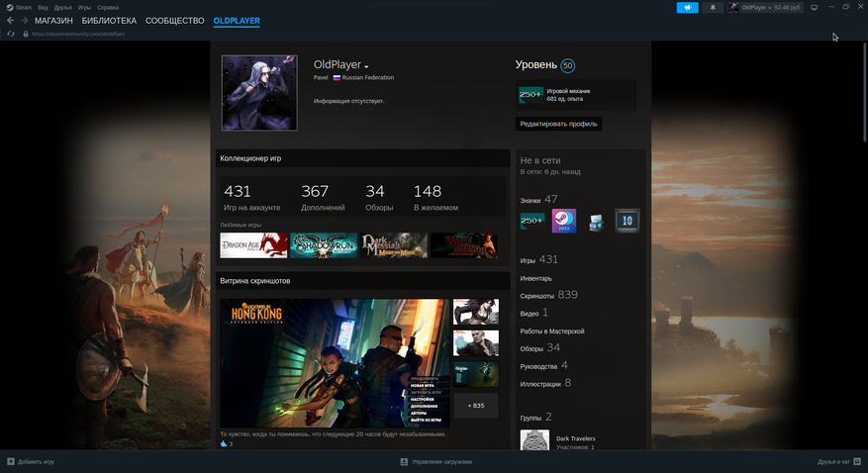The height and width of the screenshot is (473, 868).
Task: Click the years of service 10 badge
Action: tap(627, 221)
